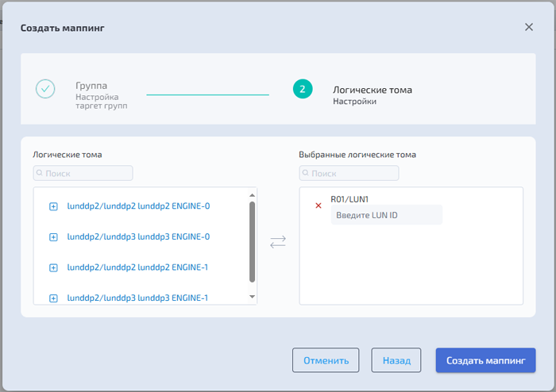The height and width of the screenshot is (392, 556).
Task: Select lunddp2/lunddp3 lunddp3 ENGINE-1 volume
Action: point(137,298)
